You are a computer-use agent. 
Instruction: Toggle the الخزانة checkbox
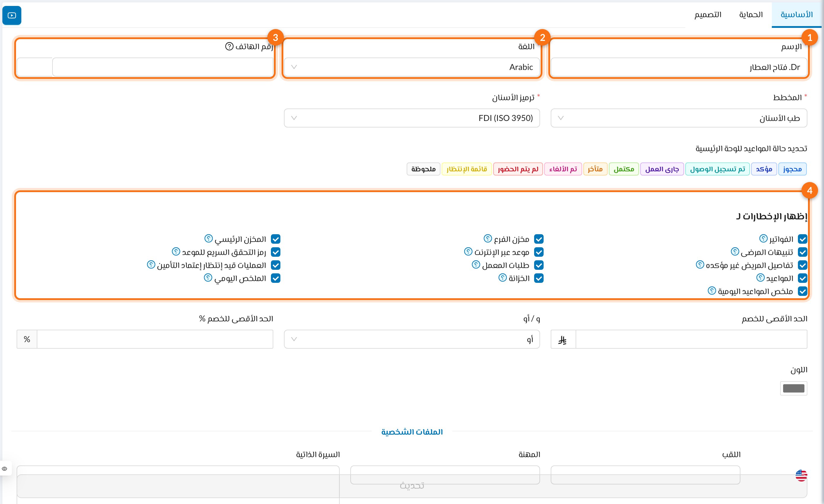point(539,278)
